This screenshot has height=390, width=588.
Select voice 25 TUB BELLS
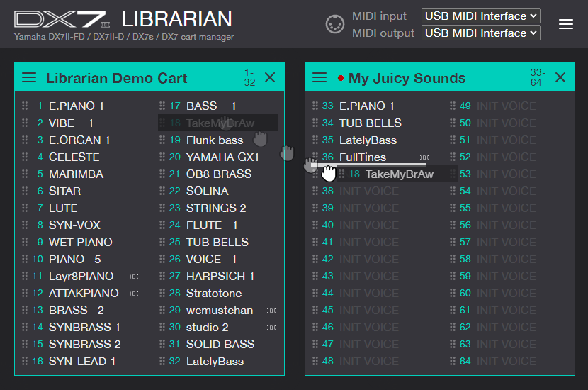click(217, 242)
